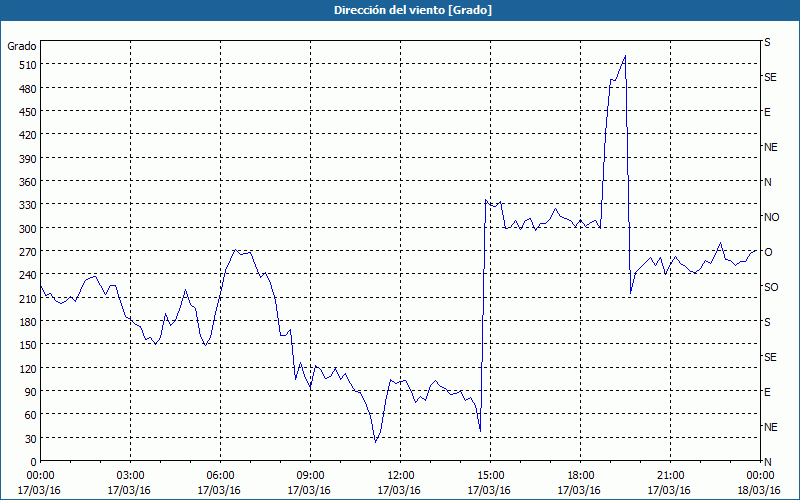The width and height of the screenshot is (800, 500).
Task: Click the lowest dip of the line near 11:00
Action: coord(376,441)
